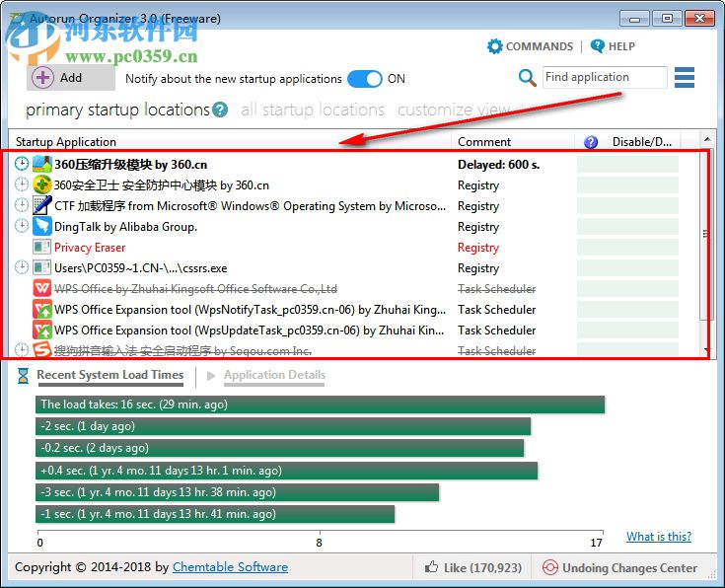This screenshot has height=588, width=725.
Task: Click the -0.2 sec. (2 days ago) bar
Action: [x=280, y=448]
